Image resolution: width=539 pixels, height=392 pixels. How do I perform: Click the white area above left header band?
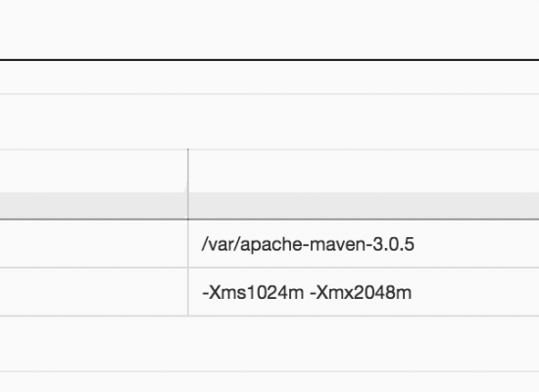(x=93, y=171)
